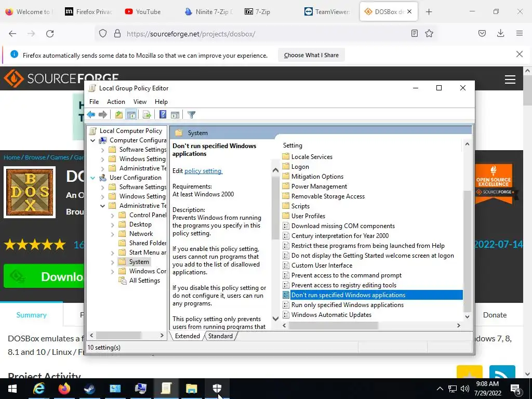This screenshot has width=532, height=399.
Task: Expand the Windows Components tree node arrow
Action: 112,271
